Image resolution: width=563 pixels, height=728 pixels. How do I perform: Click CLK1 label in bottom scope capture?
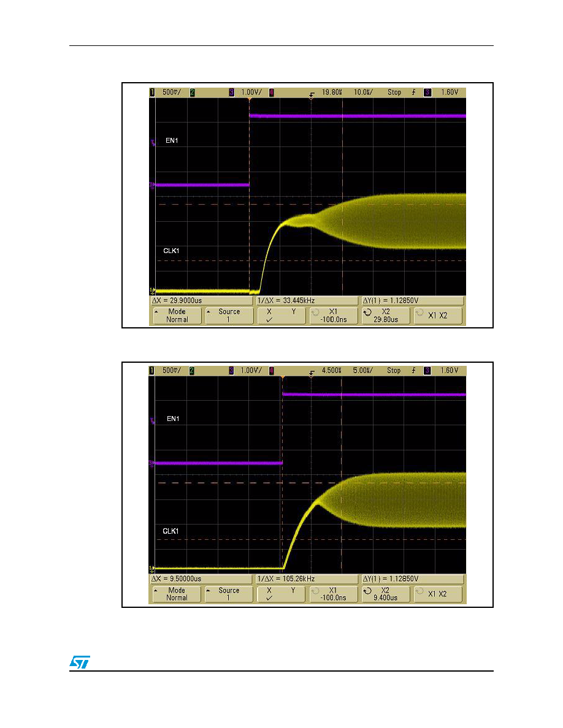[x=170, y=531]
